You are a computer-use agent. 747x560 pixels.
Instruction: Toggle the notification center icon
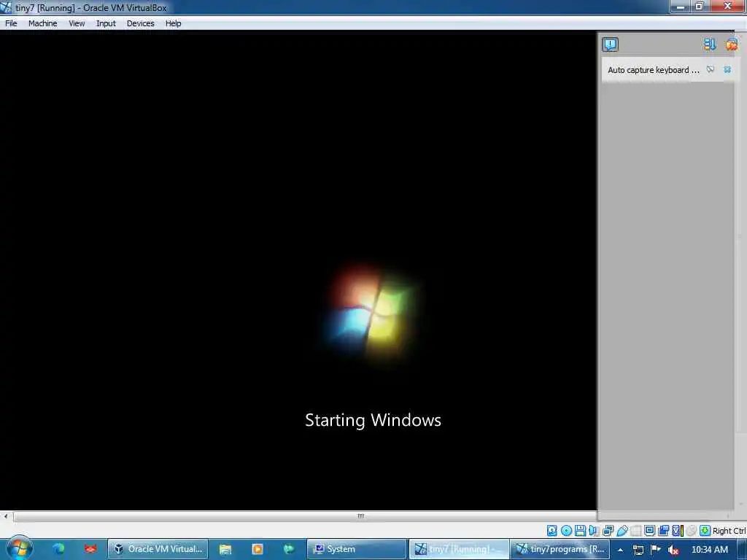pyautogui.click(x=611, y=44)
